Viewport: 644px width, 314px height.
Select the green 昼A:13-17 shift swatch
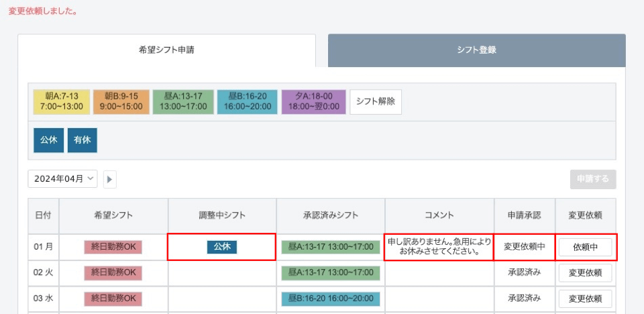tap(183, 101)
